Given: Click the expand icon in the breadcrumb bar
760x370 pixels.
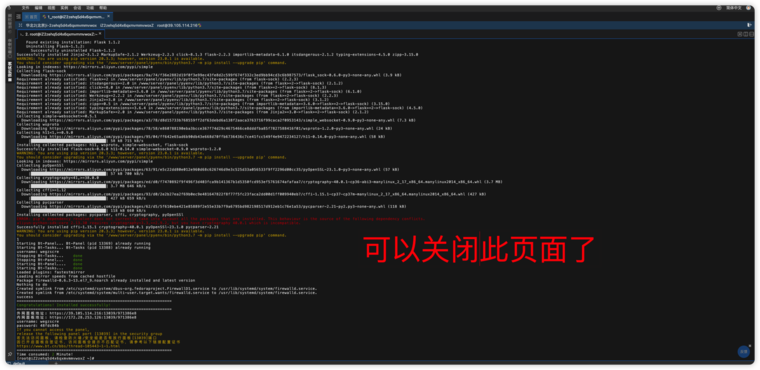Looking at the screenshot, I should coord(20,25).
